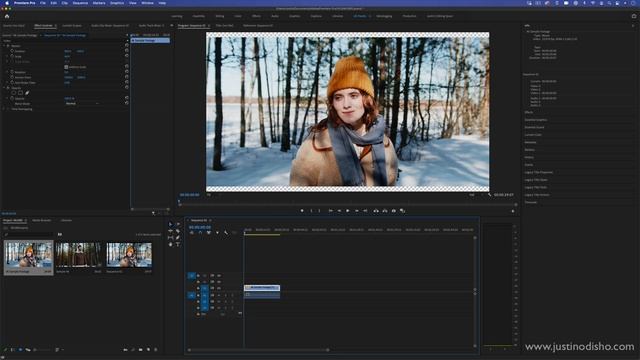
Task: Click New Bin folder icon in Project panel
Action: [x=140, y=350]
